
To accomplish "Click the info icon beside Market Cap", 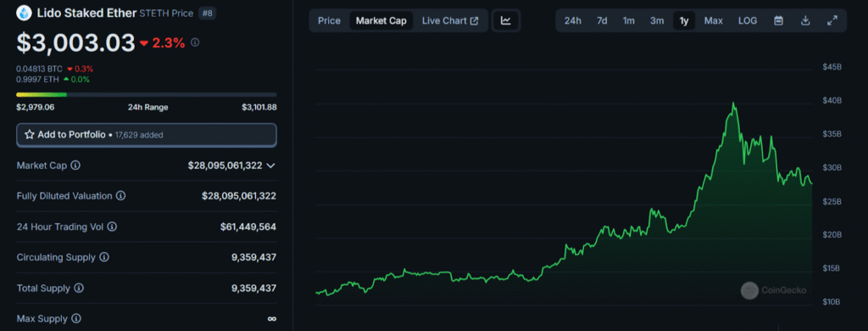I will coord(75,165).
